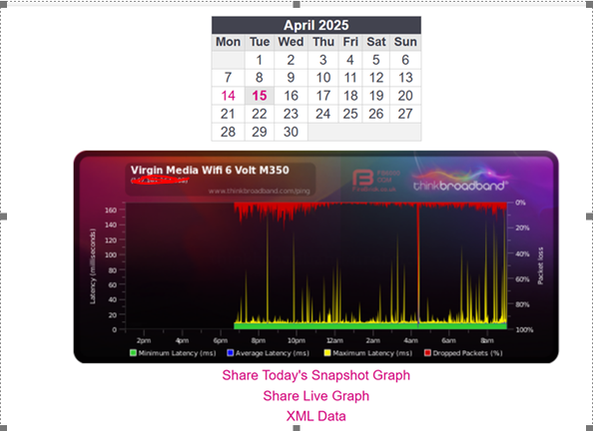Image resolution: width=600 pixels, height=431 pixels.
Task: Click the 8pm label on time axis
Action: pyautogui.click(x=258, y=340)
